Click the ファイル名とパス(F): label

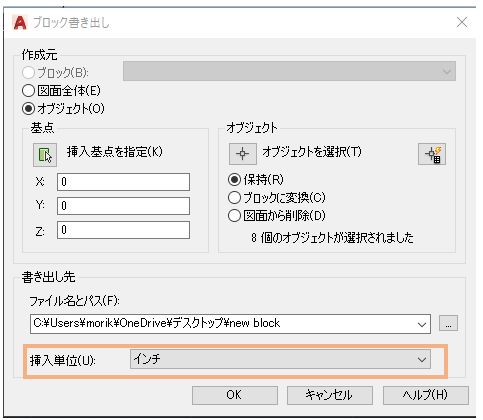click(75, 301)
